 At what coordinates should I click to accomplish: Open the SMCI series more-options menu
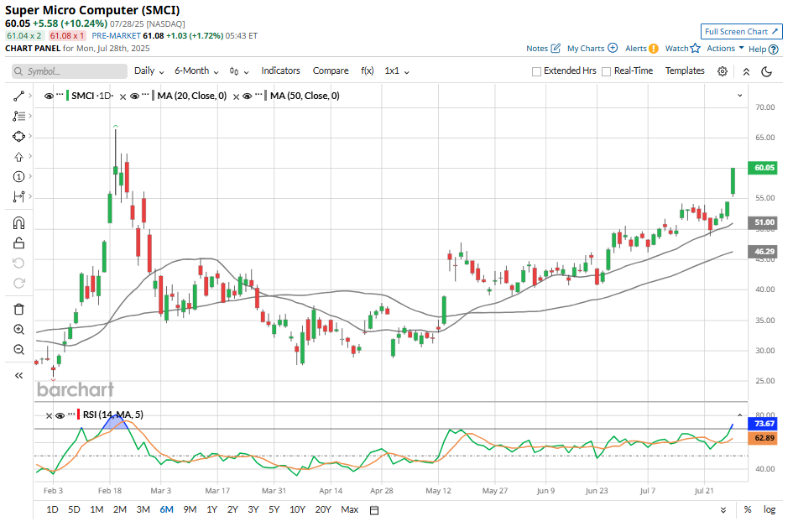(x=60, y=95)
